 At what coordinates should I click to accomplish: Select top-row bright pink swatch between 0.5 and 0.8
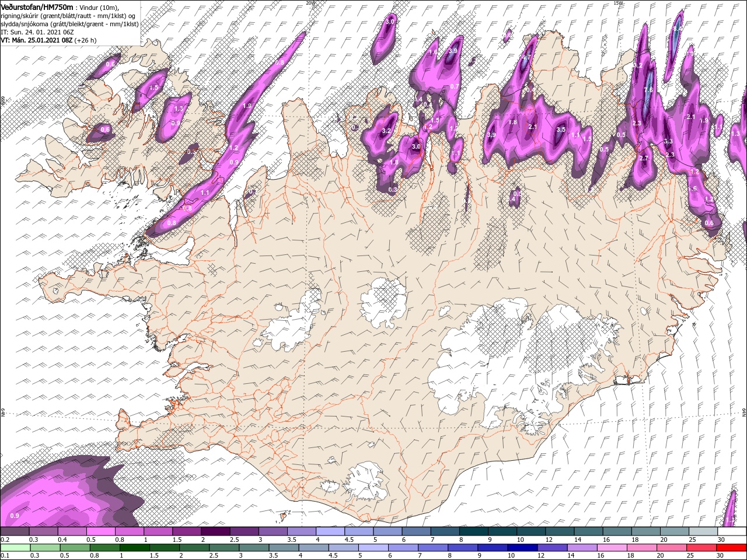coord(100,531)
